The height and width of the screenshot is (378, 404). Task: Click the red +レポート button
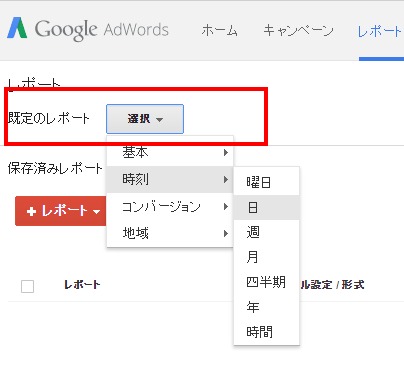point(61,211)
